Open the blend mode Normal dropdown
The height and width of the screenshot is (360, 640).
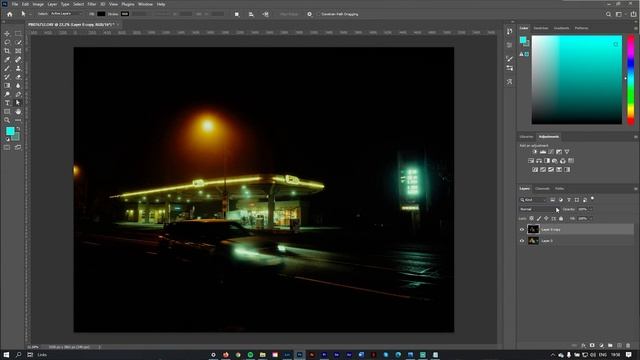coord(539,209)
